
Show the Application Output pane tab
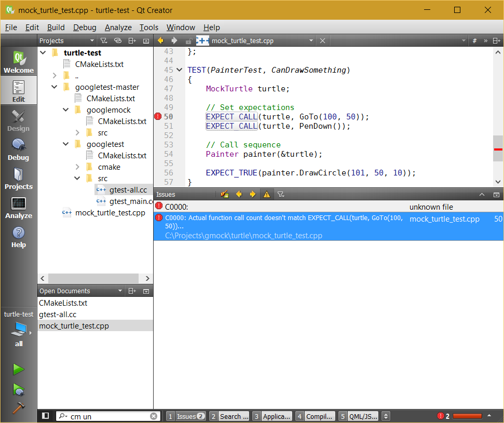(x=273, y=416)
